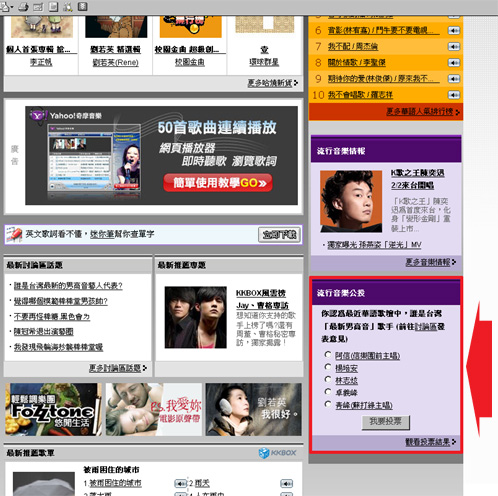Play preview for chart song number 8
The width and height of the screenshot is (498, 496).
454,62
